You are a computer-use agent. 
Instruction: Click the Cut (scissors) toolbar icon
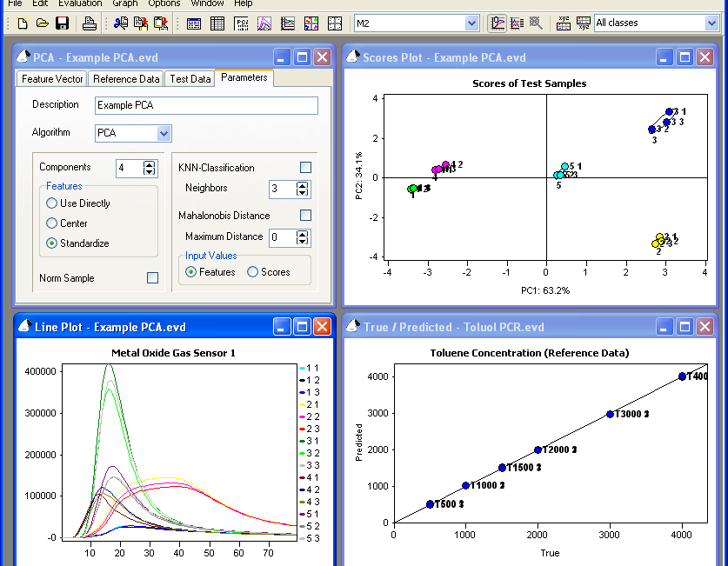[x=121, y=23]
